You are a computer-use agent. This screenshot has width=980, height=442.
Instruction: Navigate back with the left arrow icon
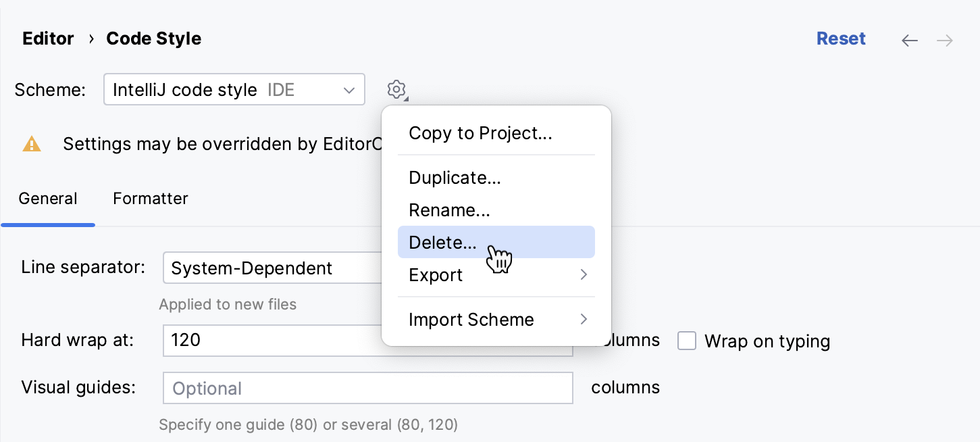tap(909, 39)
